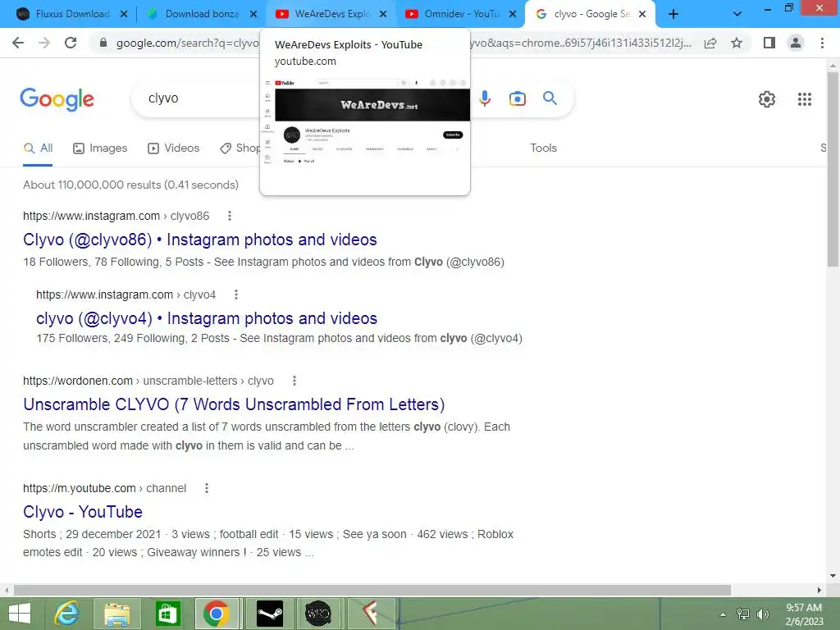This screenshot has height=630, width=840.
Task: Open the red Fluxus taskbar icon
Action: (x=370, y=614)
